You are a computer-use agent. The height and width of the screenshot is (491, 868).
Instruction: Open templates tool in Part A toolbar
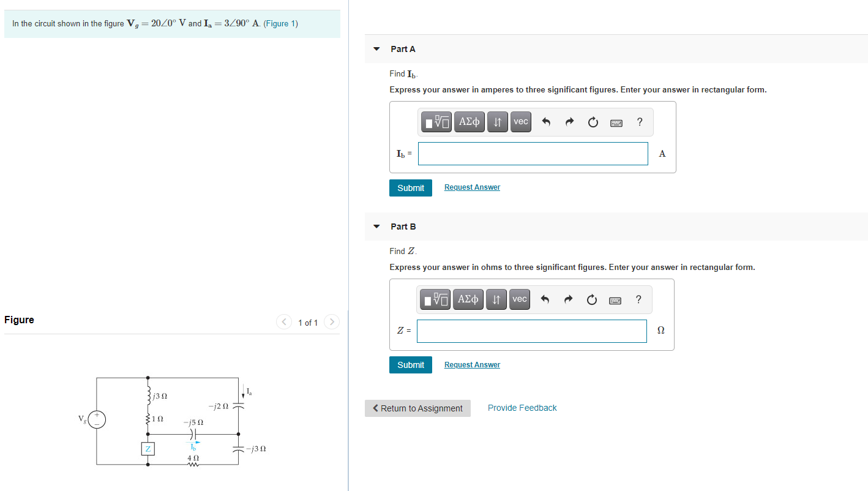tap(437, 122)
